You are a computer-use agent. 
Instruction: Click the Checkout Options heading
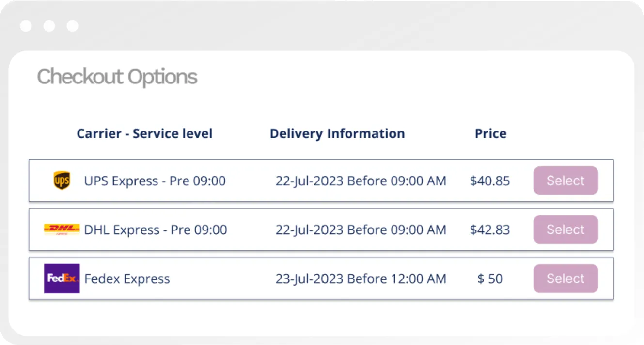(117, 77)
